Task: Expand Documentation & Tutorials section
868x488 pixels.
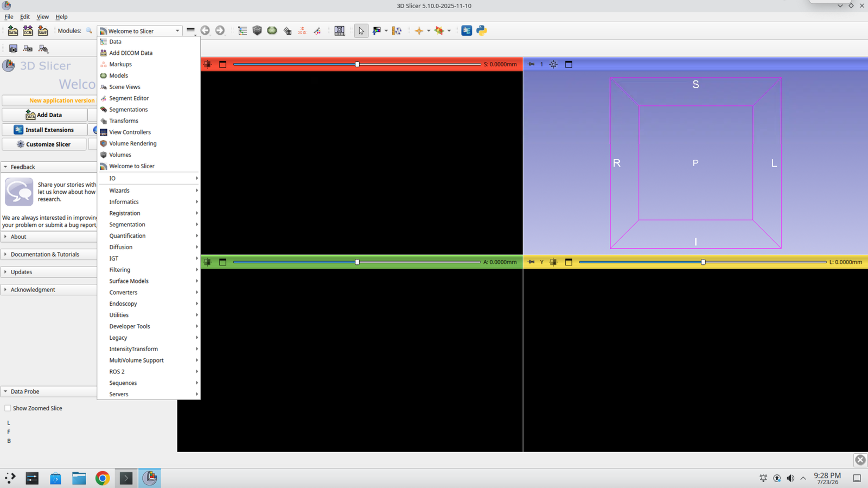Action: [x=49, y=255]
